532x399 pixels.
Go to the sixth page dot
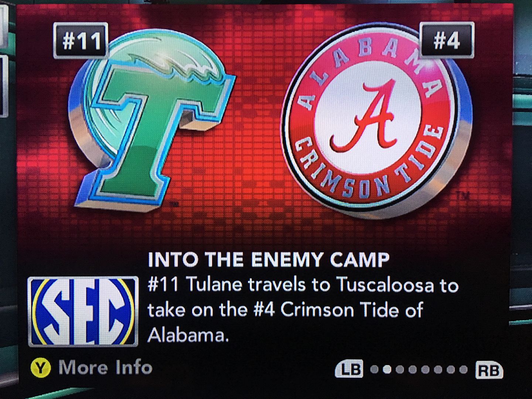click(438, 369)
